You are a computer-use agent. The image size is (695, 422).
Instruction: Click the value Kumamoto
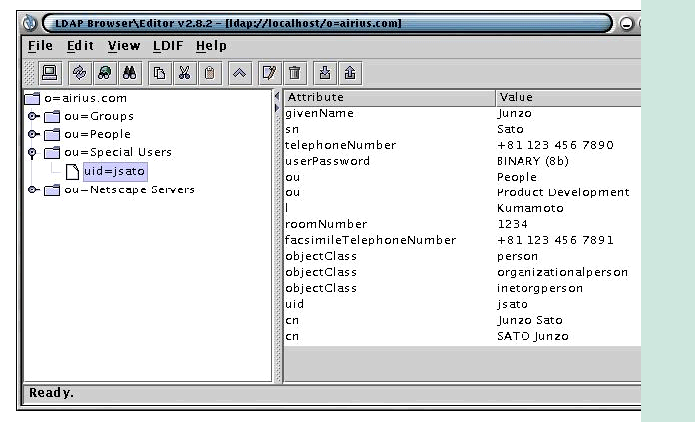tap(530, 208)
